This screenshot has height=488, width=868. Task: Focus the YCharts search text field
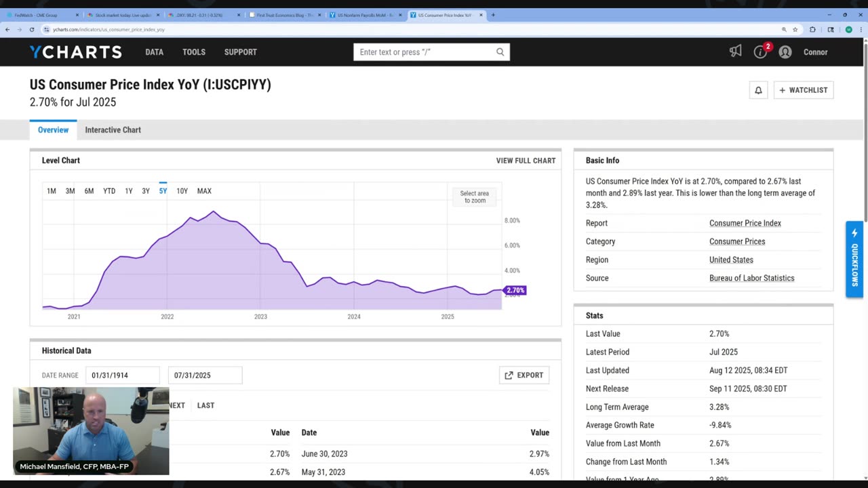425,52
